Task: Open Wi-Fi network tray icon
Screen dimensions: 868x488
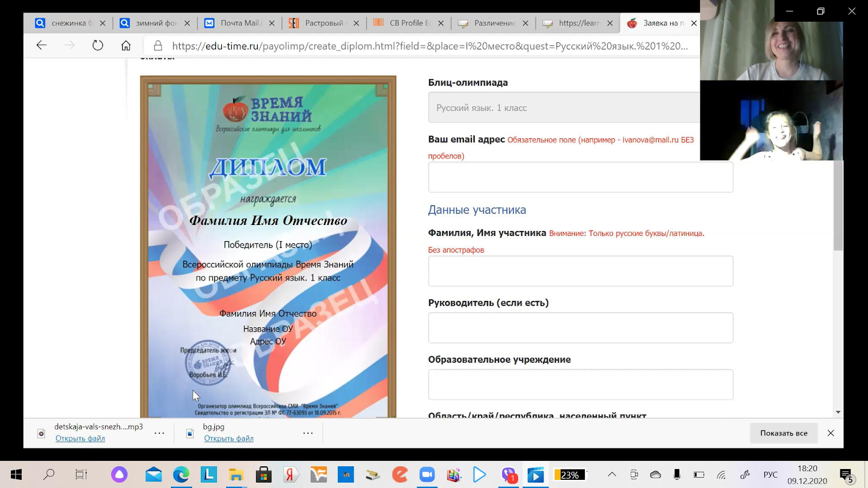Action: coord(721,475)
